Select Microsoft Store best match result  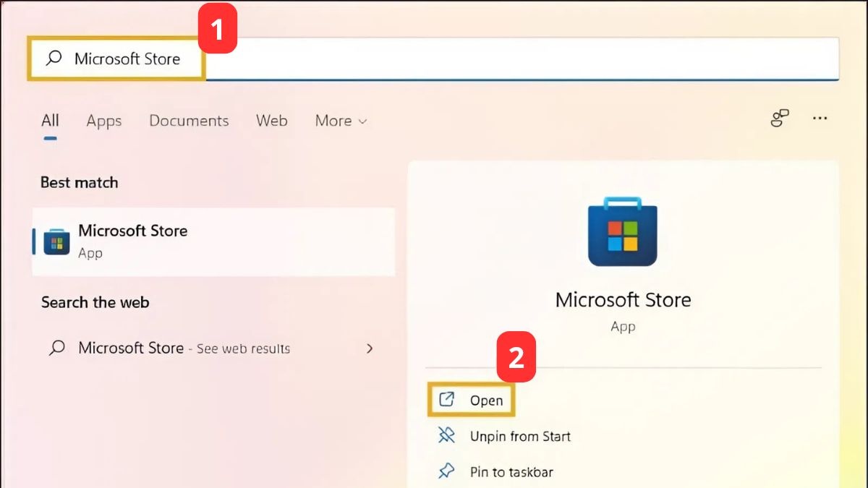[213, 241]
